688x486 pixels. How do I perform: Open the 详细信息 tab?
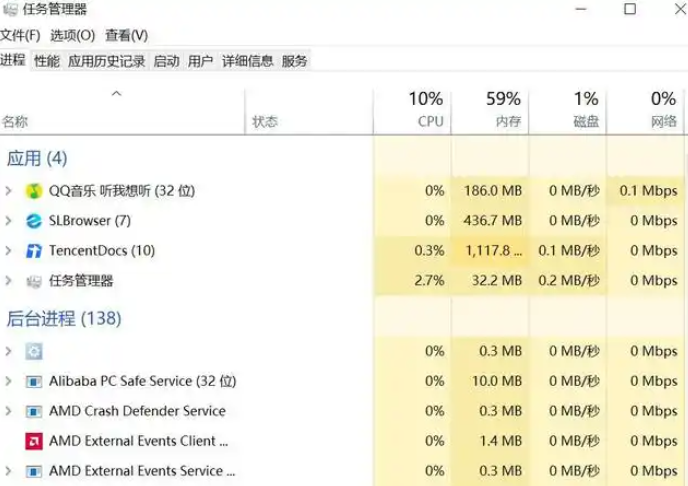point(247,61)
